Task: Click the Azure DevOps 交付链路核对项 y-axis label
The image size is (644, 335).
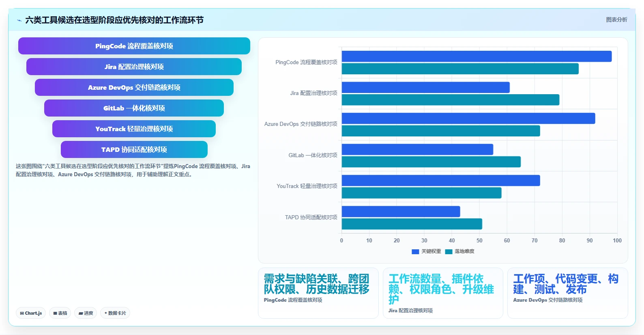Action: (301, 124)
